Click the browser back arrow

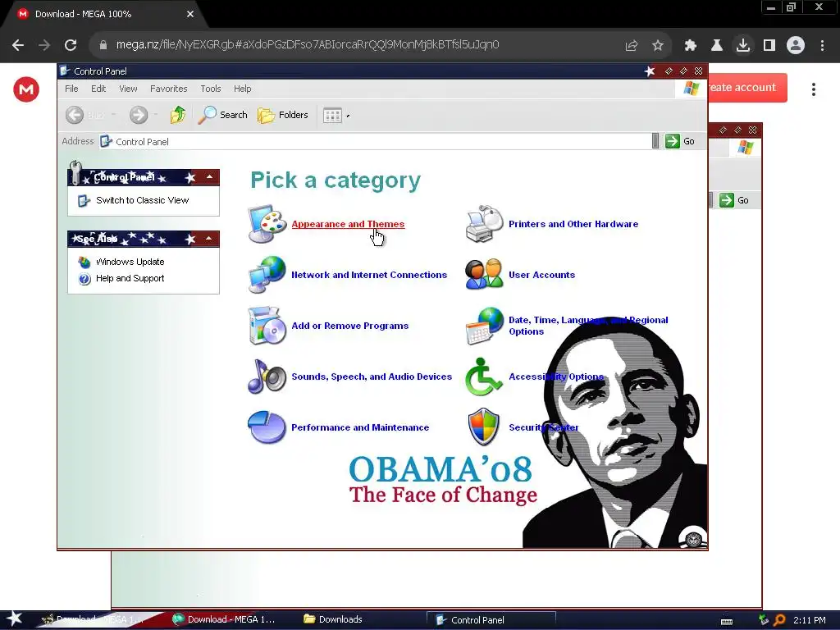18,45
